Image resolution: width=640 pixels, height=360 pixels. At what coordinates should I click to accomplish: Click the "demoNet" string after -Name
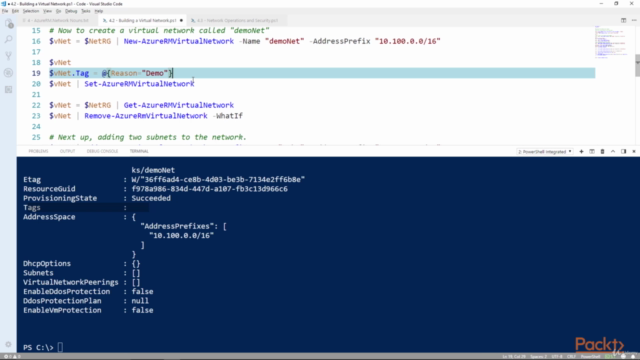tap(284, 41)
